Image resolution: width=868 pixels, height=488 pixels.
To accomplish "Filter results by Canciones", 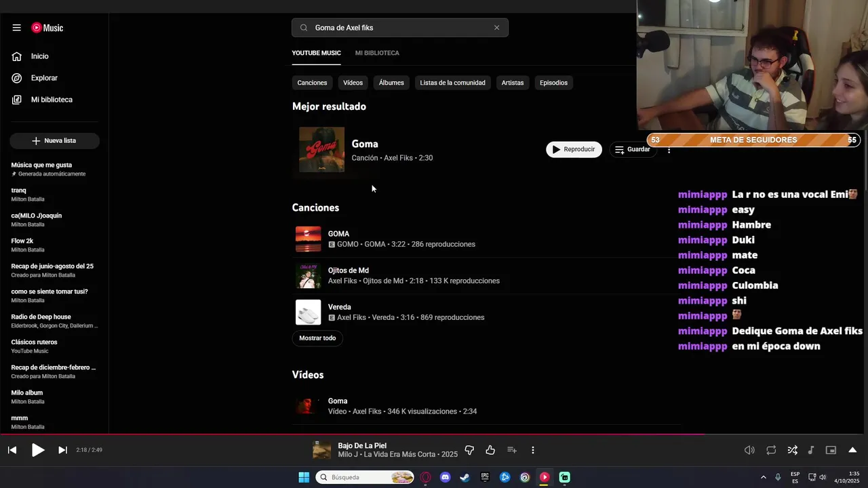I will click(312, 83).
